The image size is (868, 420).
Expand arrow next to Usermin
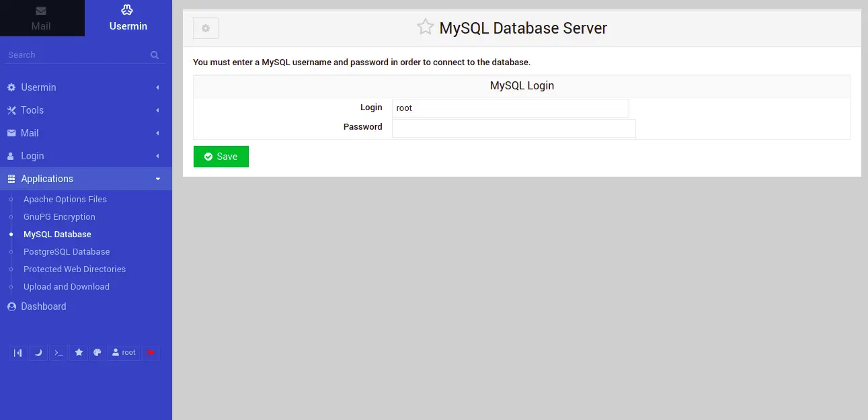[158, 87]
